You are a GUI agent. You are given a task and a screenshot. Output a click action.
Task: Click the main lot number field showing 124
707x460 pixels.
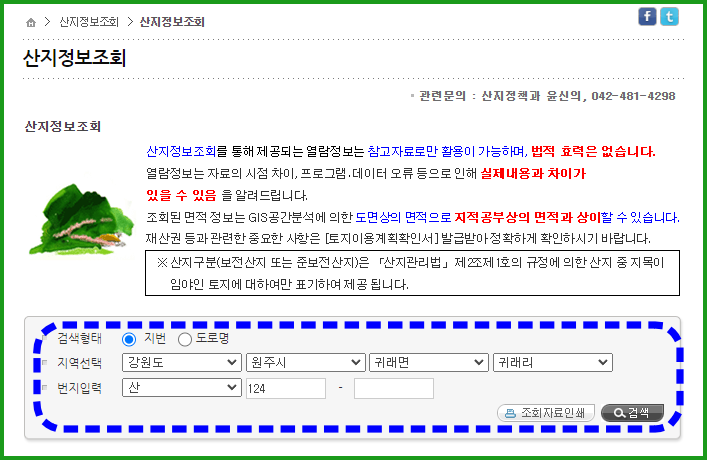tap(286, 388)
